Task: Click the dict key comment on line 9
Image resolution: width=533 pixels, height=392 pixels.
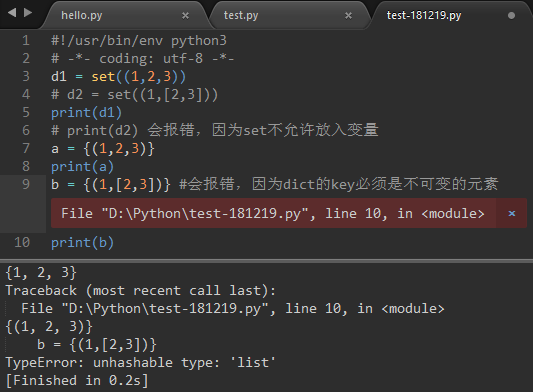Action: [x=339, y=184]
